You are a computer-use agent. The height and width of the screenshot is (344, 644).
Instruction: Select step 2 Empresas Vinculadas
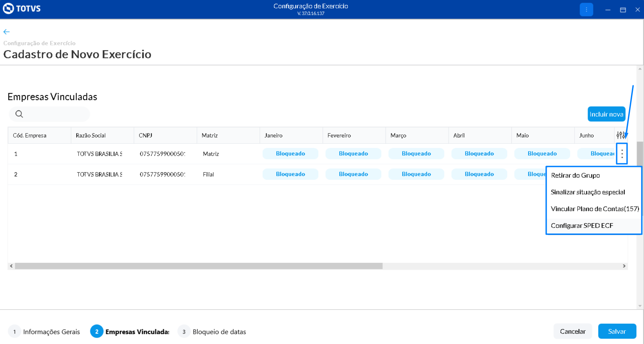click(130, 332)
